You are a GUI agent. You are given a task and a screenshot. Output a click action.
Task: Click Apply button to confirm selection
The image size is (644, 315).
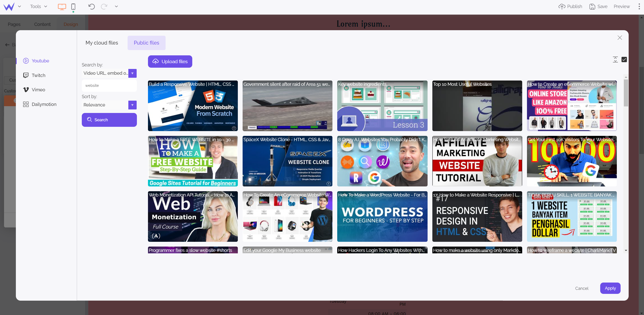pos(610,288)
